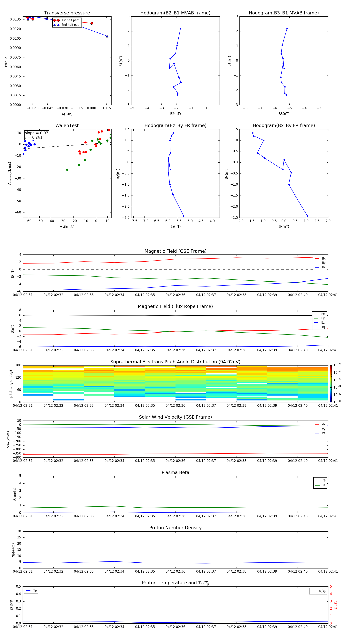Click 'Tp(10^6K)' y-axis label
This screenshot has height=644, width=351.
[12, 605]
